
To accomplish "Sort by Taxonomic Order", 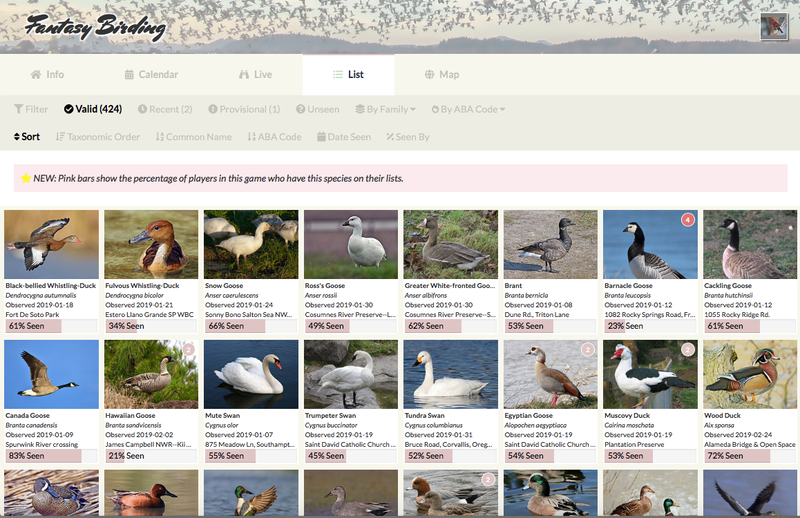I will [97, 137].
